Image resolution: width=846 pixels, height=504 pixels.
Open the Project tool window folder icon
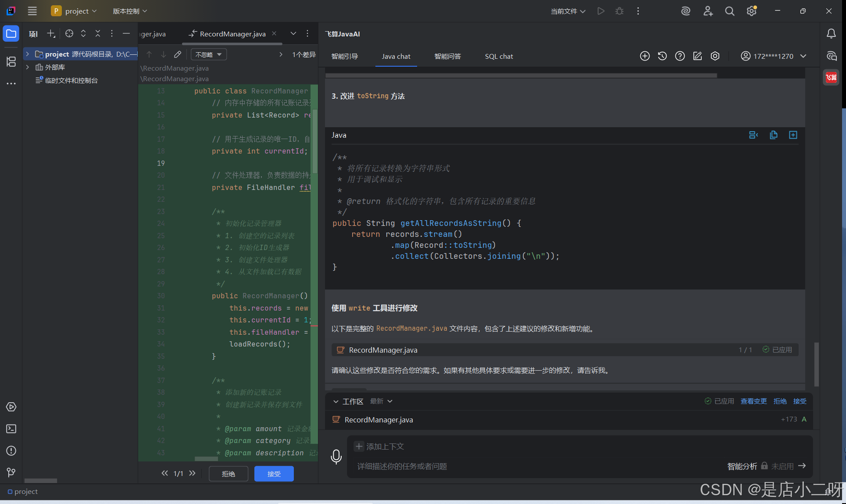11,33
